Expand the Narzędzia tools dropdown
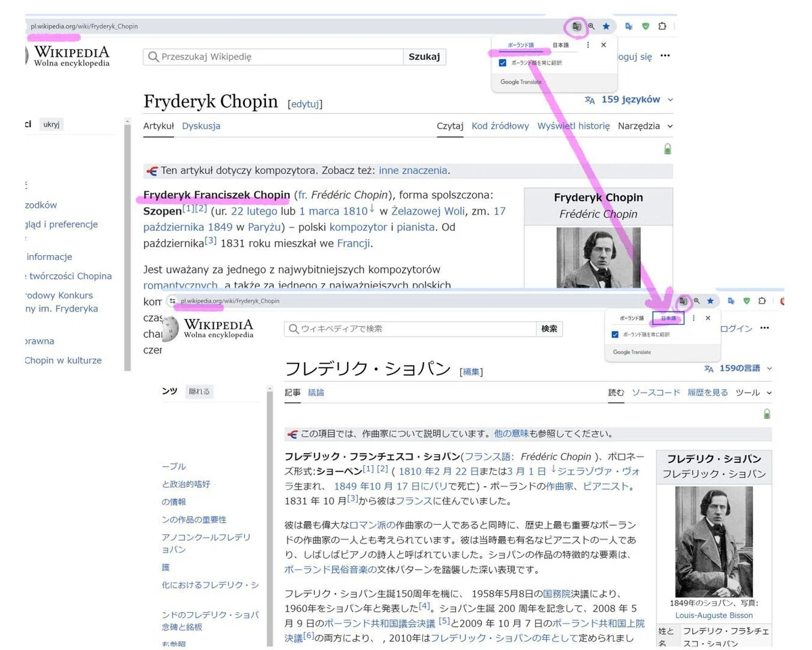The width and height of the screenshot is (812, 650). [x=670, y=126]
